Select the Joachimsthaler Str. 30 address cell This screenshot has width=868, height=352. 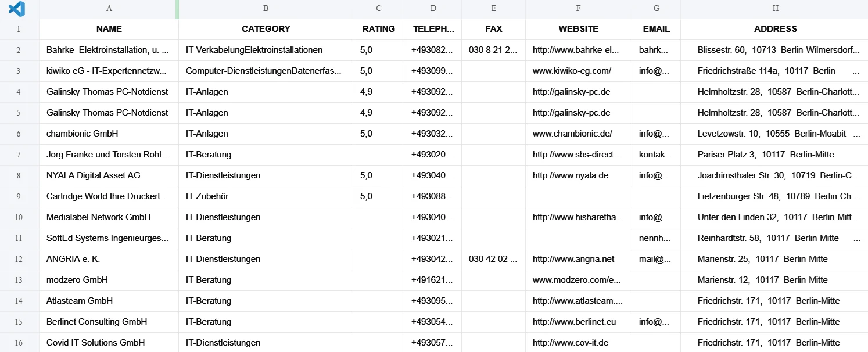pyautogui.click(x=776, y=175)
